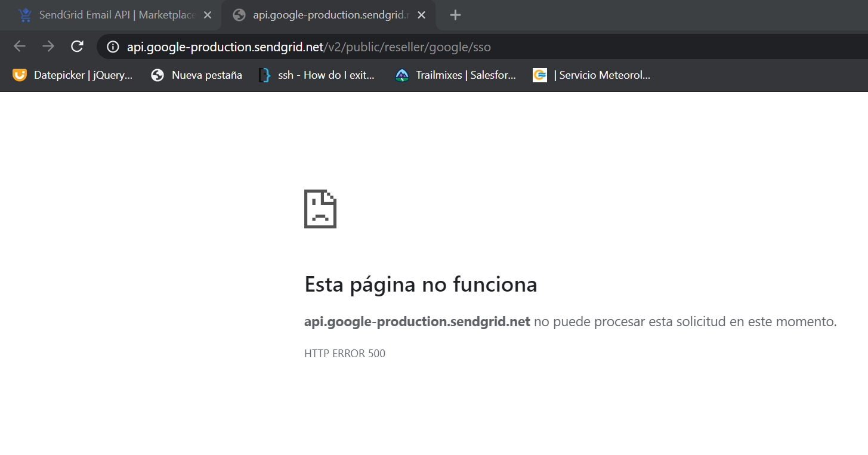Click the back navigation arrow
868x455 pixels.
point(20,47)
